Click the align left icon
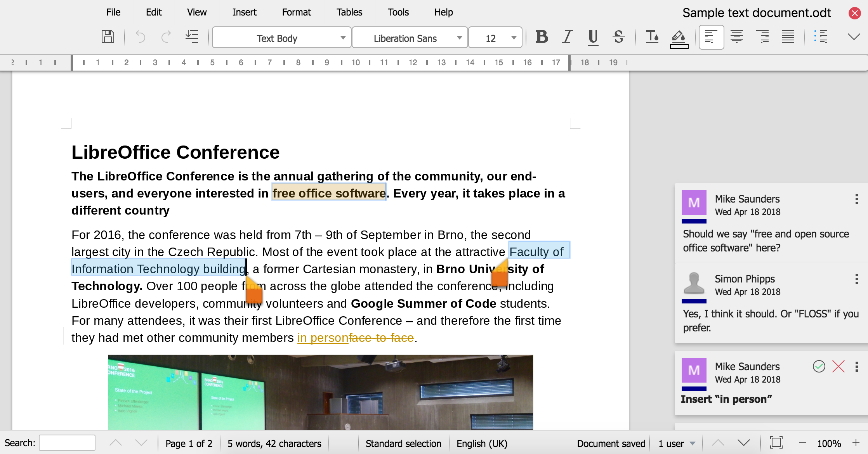 point(711,38)
